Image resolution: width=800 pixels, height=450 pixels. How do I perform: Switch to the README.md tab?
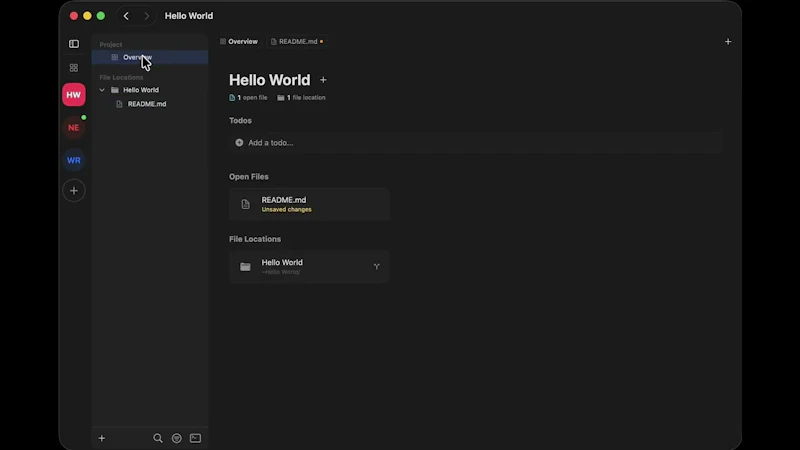[297, 41]
